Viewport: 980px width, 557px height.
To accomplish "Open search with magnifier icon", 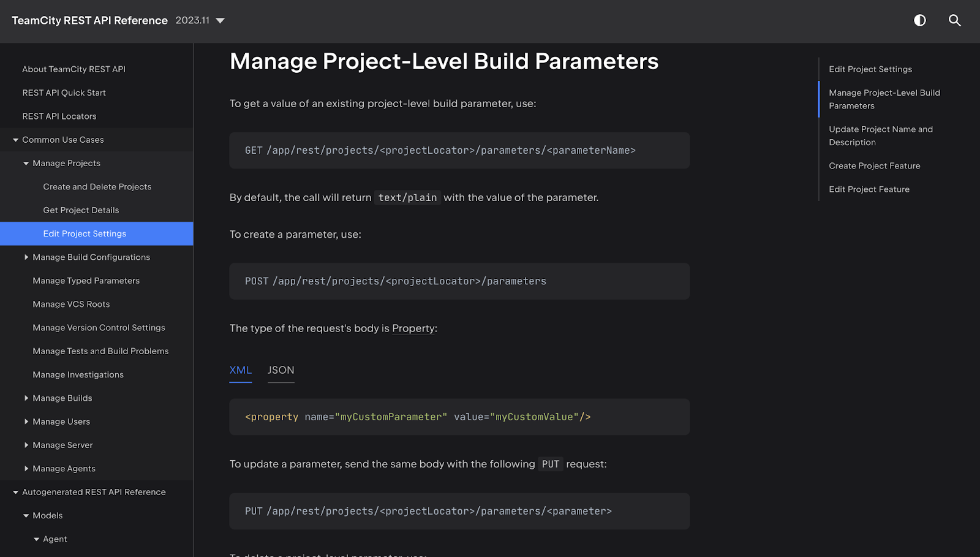I will [954, 20].
